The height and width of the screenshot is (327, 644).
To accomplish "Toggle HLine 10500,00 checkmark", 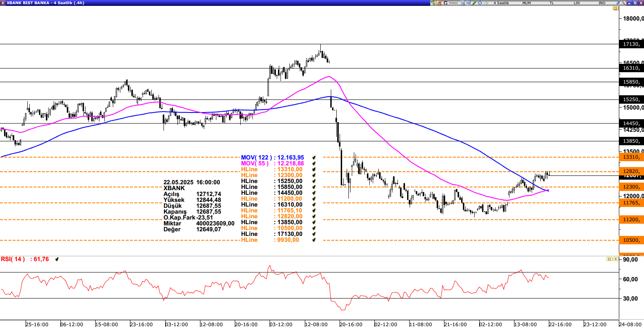I will [x=314, y=228].
